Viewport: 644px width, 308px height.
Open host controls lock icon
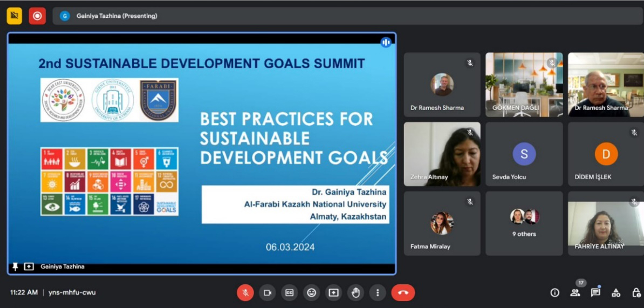pos(636,292)
